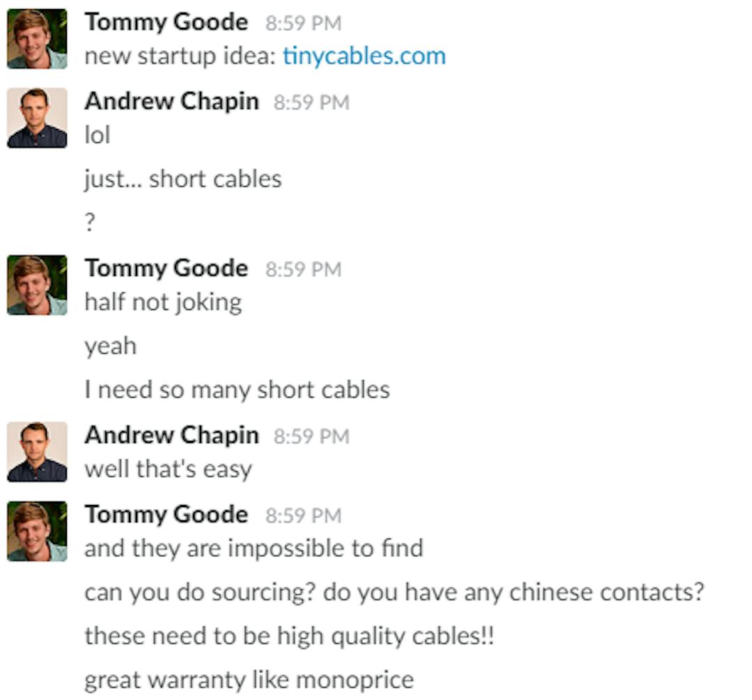
Task: Open Tommy Goode's profile from his top avatar
Action: click(x=38, y=38)
